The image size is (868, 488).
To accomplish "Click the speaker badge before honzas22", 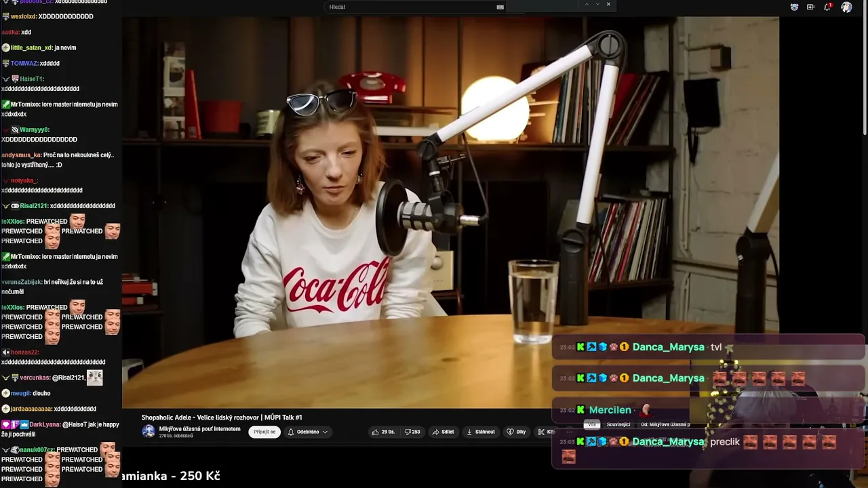I will pyautogui.click(x=5, y=352).
